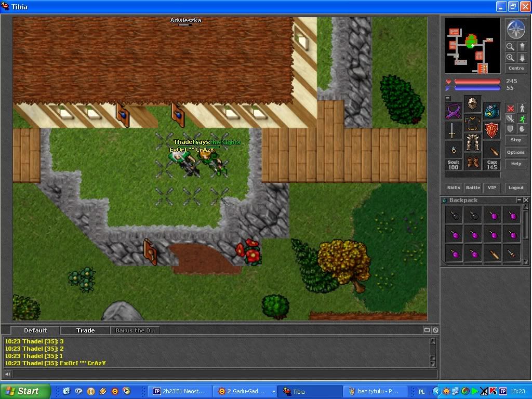Click the chat console scroll down arrow

pos(433,364)
